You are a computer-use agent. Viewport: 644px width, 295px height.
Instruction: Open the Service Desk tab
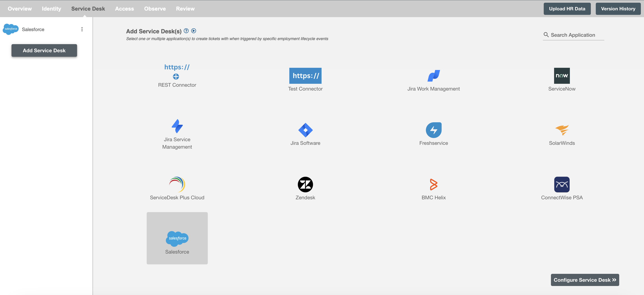tap(88, 8)
